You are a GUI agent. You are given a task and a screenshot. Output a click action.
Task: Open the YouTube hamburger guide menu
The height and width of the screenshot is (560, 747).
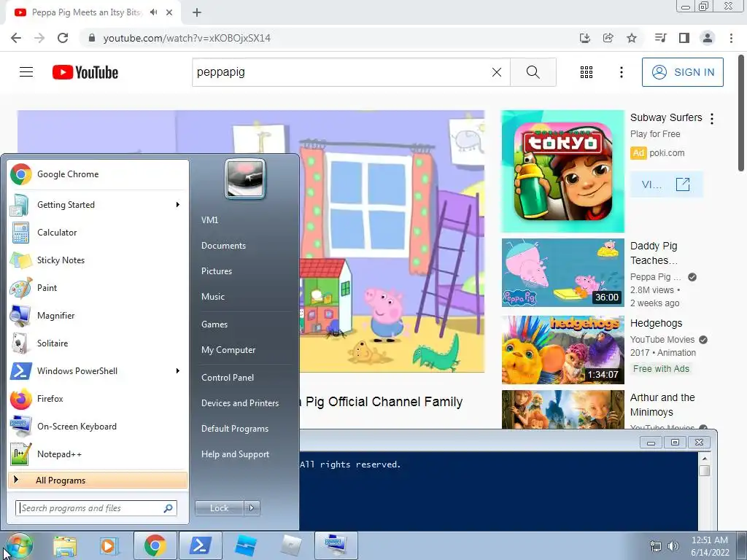pos(26,72)
